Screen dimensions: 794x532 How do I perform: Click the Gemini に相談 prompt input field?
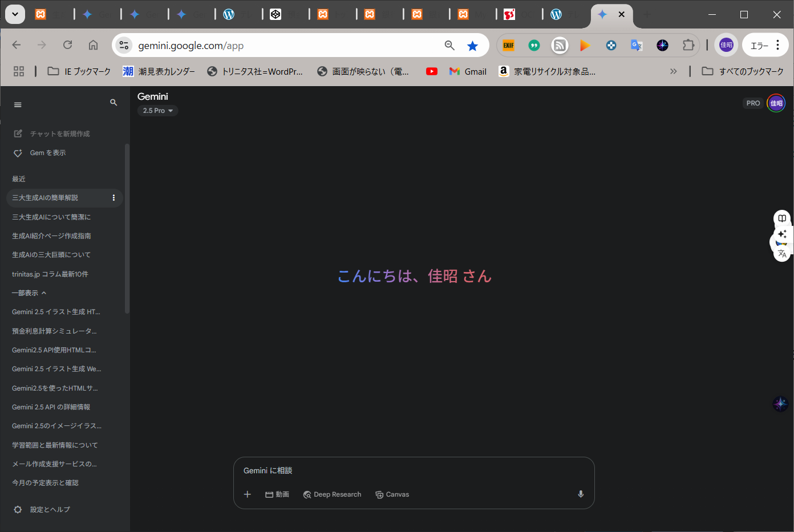(414, 470)
